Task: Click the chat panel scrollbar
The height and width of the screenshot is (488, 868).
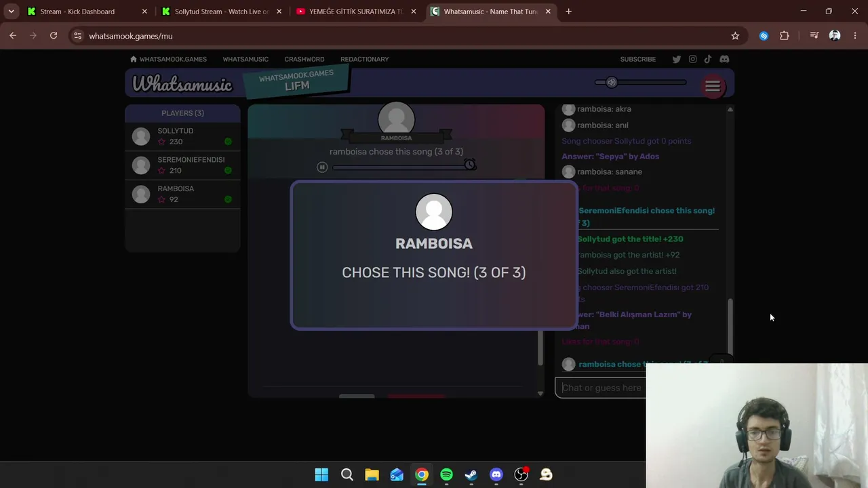Action: click(730, 325)
